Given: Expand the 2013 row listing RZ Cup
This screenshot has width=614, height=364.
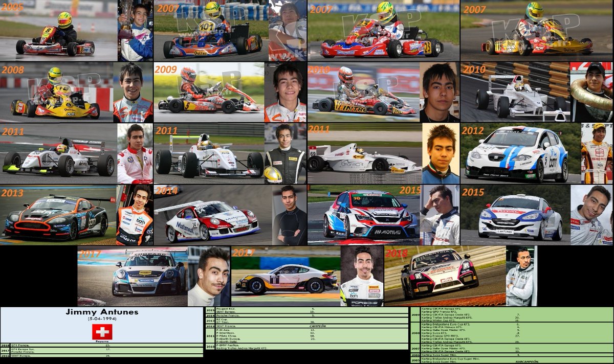Looking at the screenshot, I should coord(220,320).
